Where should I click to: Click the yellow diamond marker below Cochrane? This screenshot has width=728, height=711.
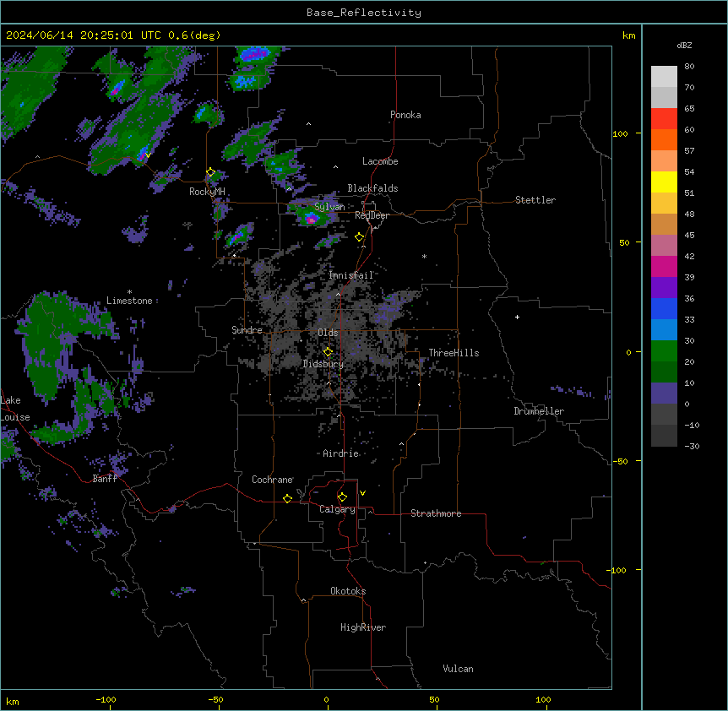[287, 498]
